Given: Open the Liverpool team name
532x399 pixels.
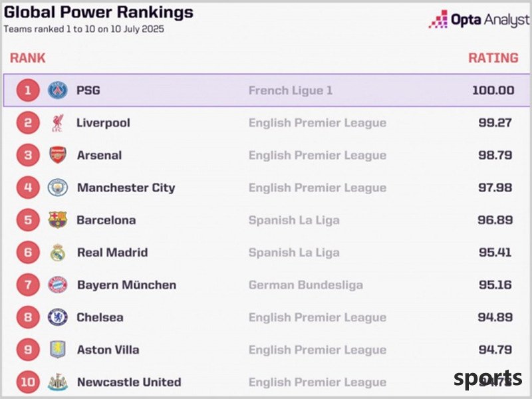Looking at the screenshot, I should (x=103, y=123).
